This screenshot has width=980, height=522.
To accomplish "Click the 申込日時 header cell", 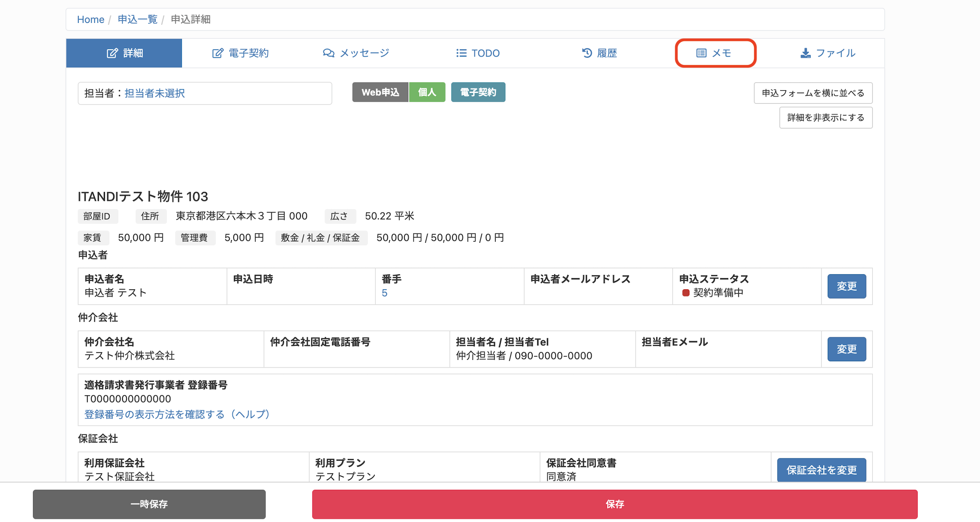I will [301, 286].
